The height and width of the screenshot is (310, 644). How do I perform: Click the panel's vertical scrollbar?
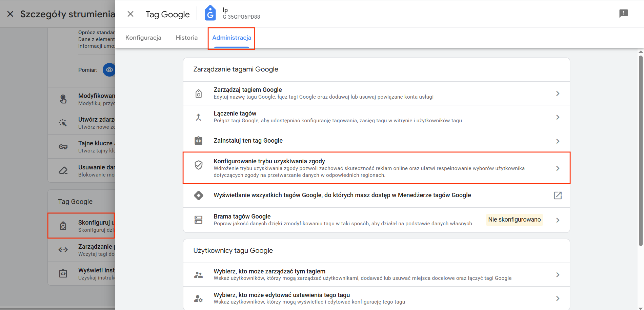coord(641,151)
